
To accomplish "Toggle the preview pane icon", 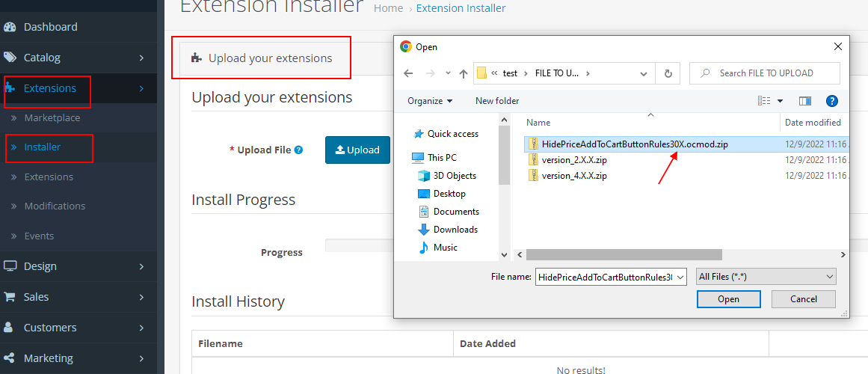I will tap(805, 101).
